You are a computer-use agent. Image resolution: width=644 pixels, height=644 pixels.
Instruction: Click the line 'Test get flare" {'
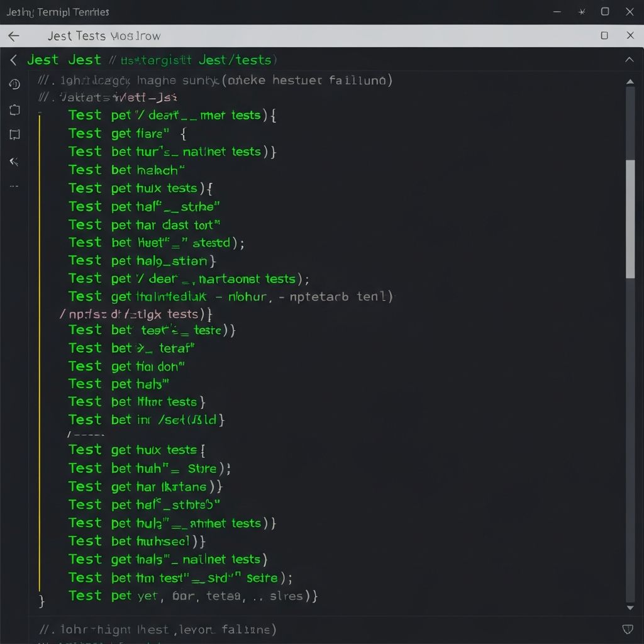[x=126, y=133]
